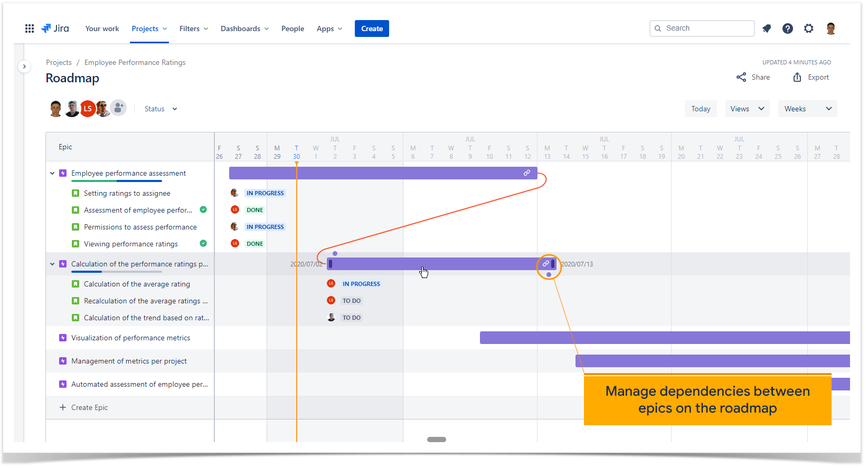
Task: Collapse the Calculation of the performance ratings epic
Action: click(x=52, y=264)
